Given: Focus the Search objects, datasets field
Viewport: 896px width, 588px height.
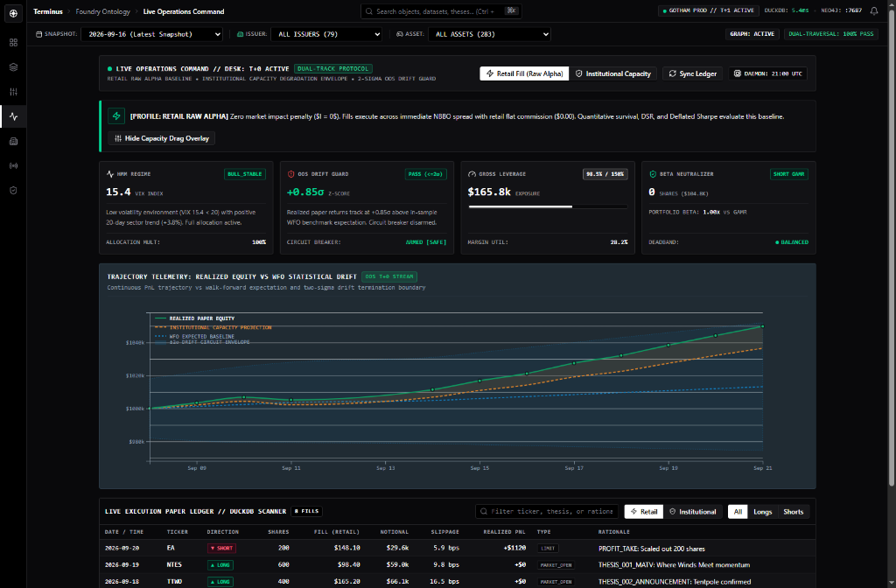Looking at the screenshot, I should pyautogui.click(x=441, y=11).
